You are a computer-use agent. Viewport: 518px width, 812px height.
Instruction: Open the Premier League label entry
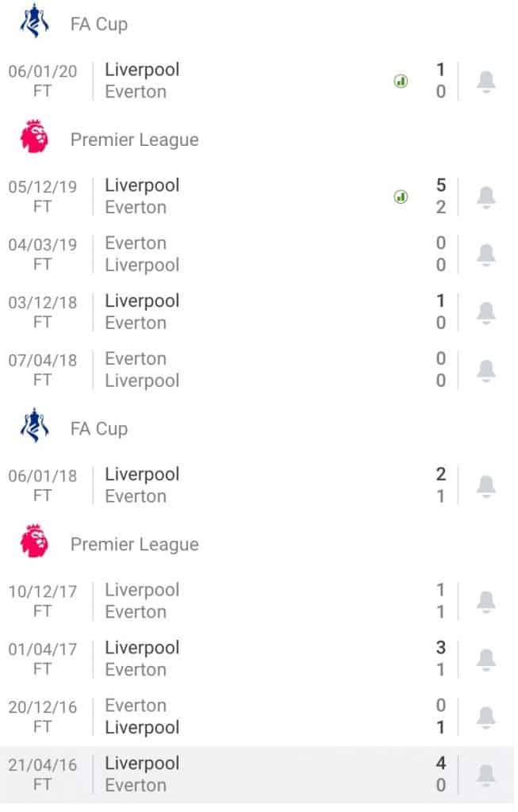[134, 545]
